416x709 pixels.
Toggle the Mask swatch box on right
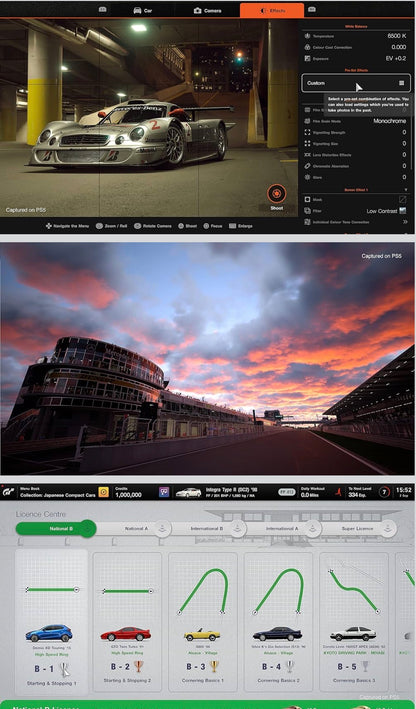pyautogui.click(x=402, y=199)
